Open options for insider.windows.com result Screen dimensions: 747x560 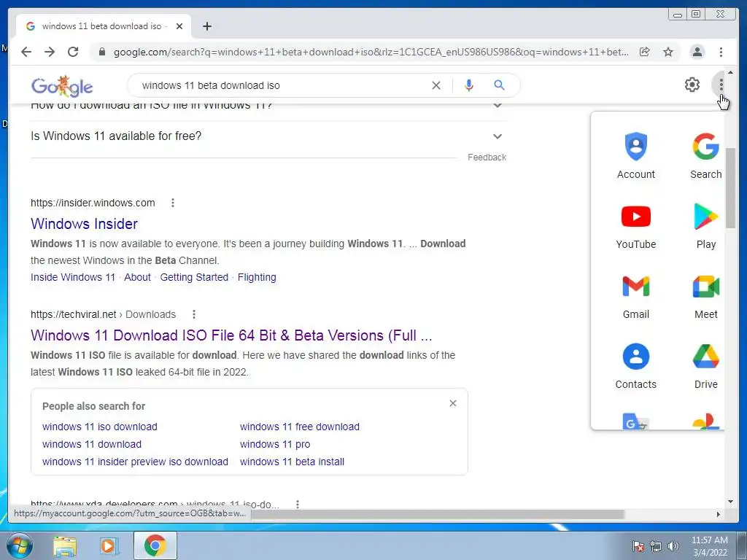[172, 203]
